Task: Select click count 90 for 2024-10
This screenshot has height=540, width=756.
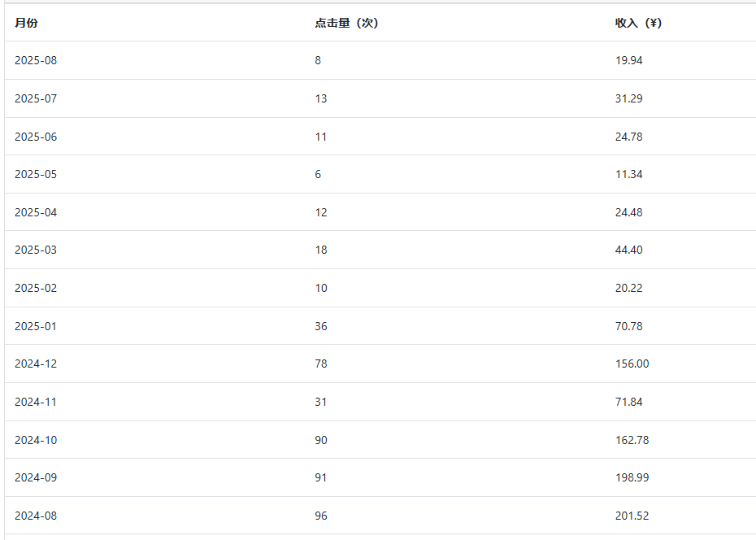Action: point(321,440)
